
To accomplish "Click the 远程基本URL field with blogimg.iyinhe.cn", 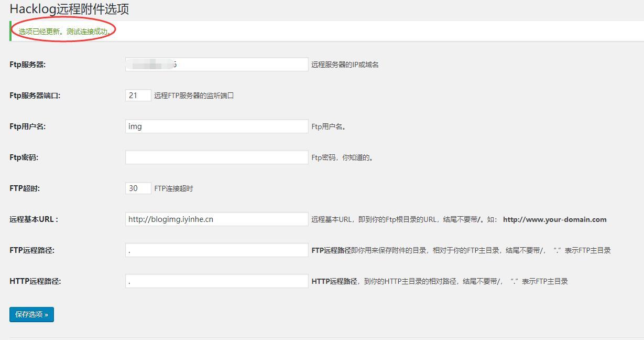I will pyautogui.click(x=217, y=219).
